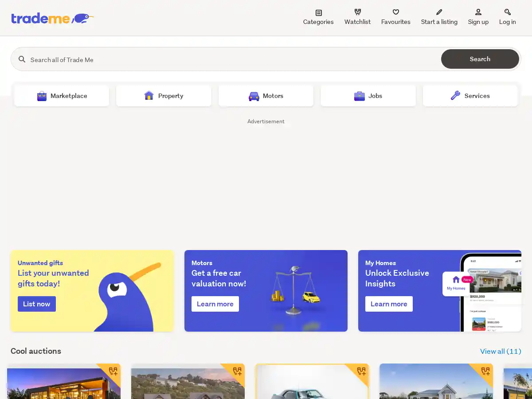Open the Categories menu icon

pos(318,13)
